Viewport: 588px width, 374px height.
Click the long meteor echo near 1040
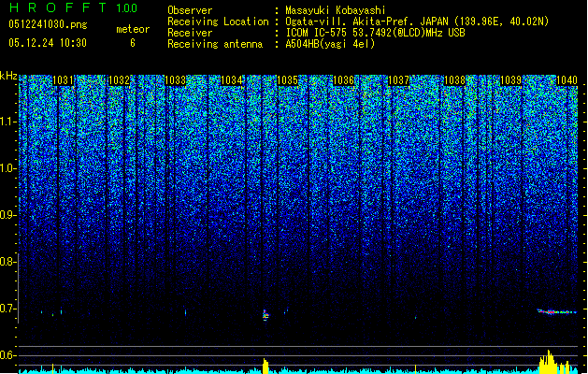pos(557,311)
